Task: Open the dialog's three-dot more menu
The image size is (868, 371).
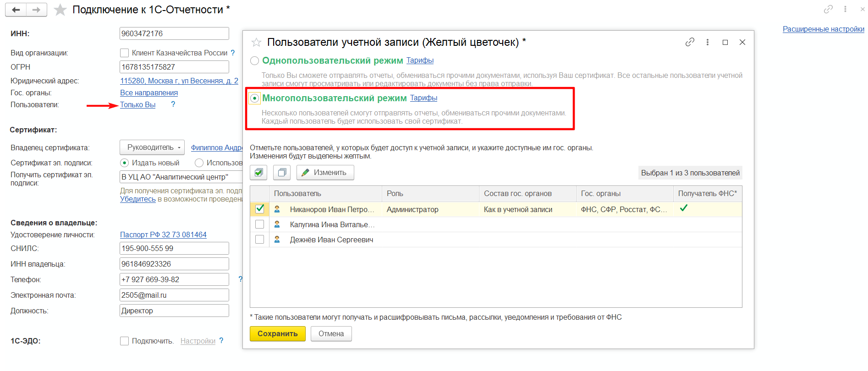Action: pos(708,42)
